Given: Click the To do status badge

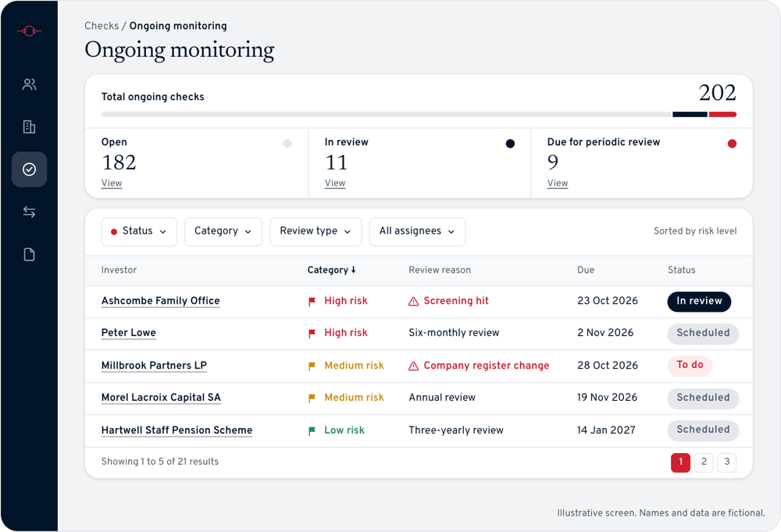Looking at the screenshot, I should click(x=690, y=365).
